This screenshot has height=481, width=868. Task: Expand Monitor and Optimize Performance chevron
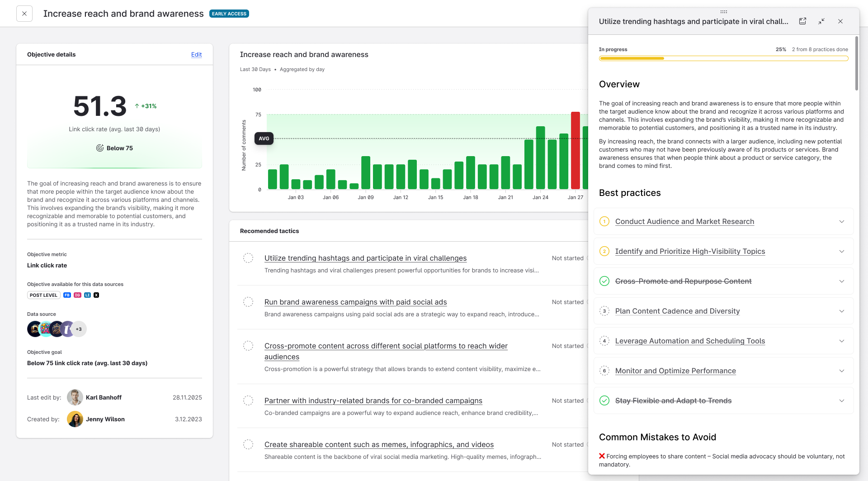(841, 371)
